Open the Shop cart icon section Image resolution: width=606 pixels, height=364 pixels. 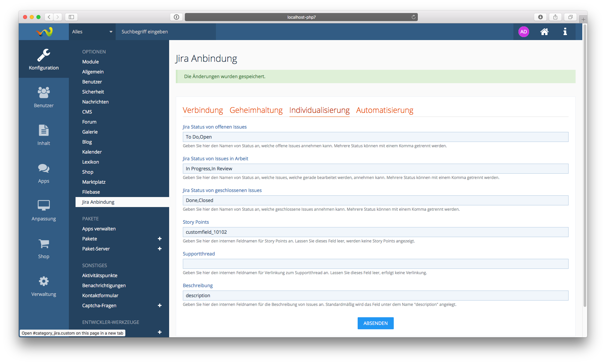(x=43, y=248)
